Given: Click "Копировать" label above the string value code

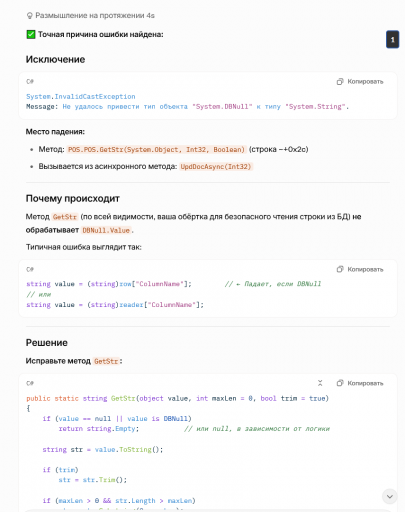Looking at the screenshot, I should [x=365, y=269].
